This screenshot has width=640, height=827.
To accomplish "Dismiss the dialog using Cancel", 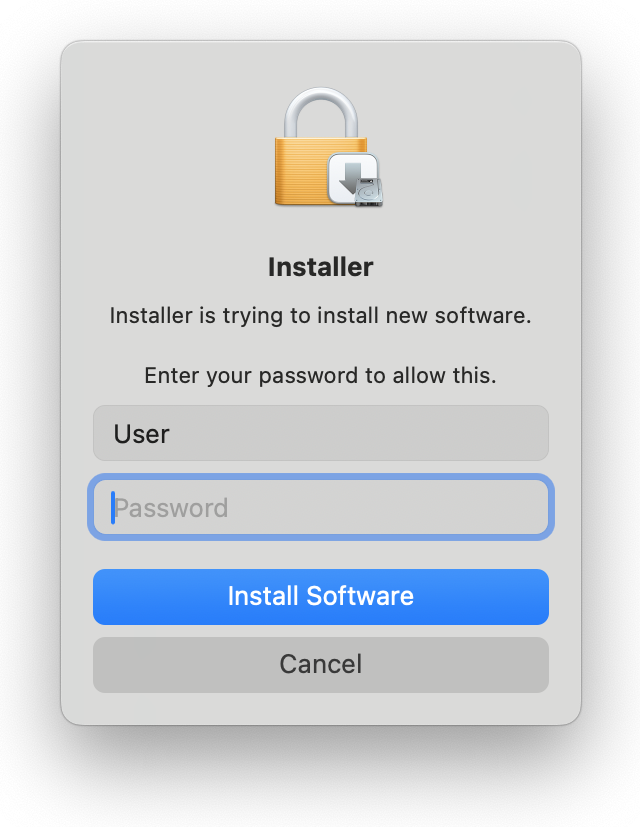I will tap(321, 665).
